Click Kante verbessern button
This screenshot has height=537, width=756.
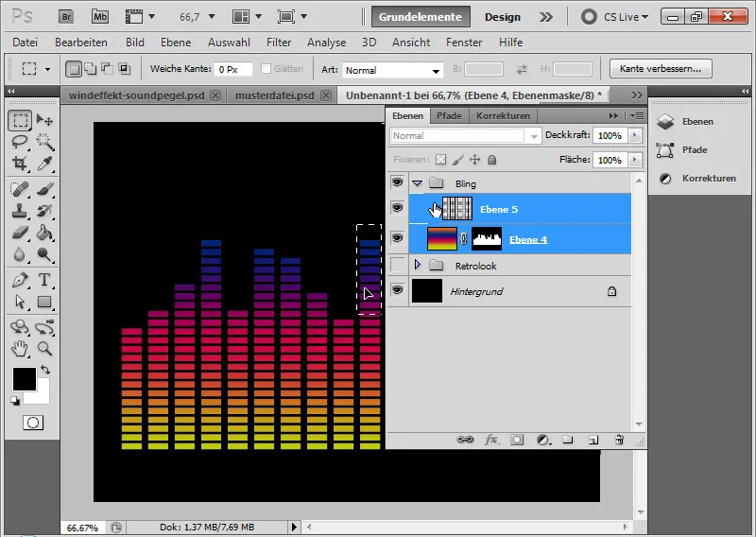tap(661, 68)
